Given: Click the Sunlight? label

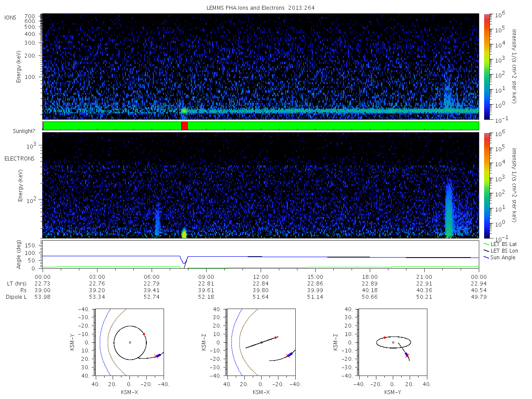Looking at the screenshot, I should [x=23, y=131].
